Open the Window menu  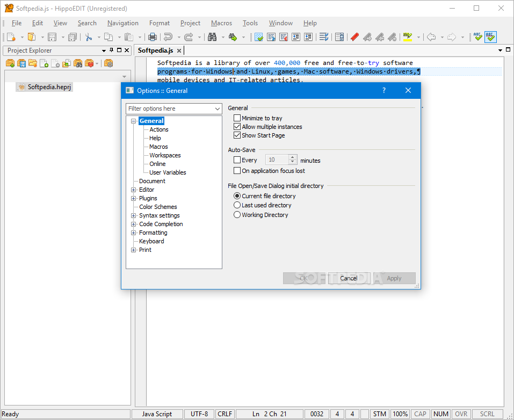click(280, 23)
